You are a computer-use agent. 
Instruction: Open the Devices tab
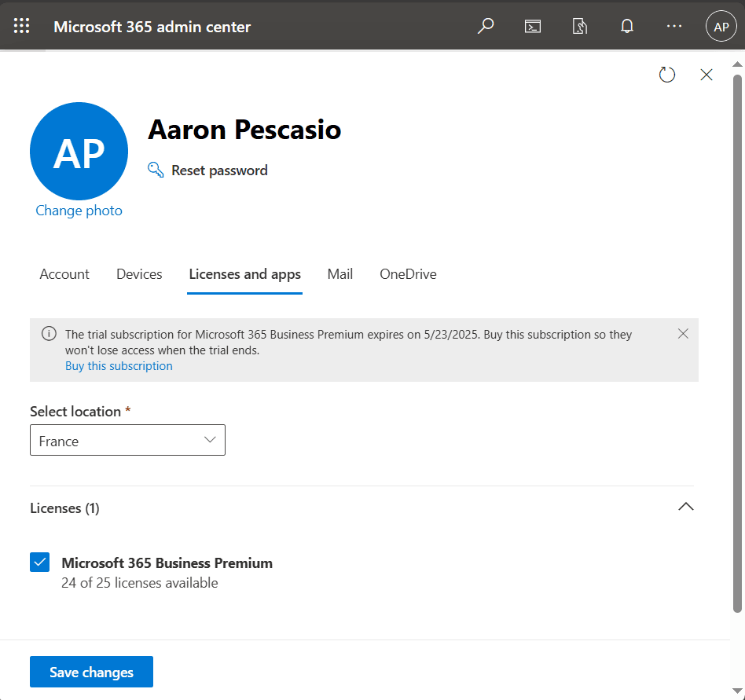(138, 274)
